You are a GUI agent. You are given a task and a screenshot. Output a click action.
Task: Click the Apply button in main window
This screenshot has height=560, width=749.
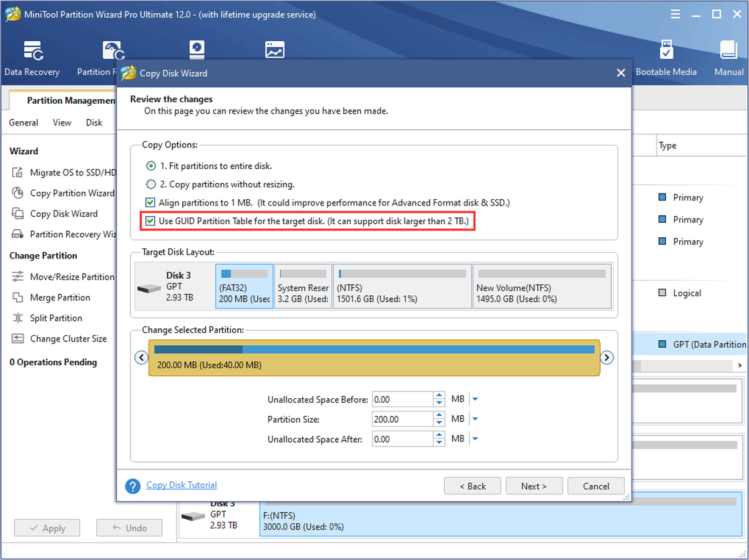tap(47, 528)
